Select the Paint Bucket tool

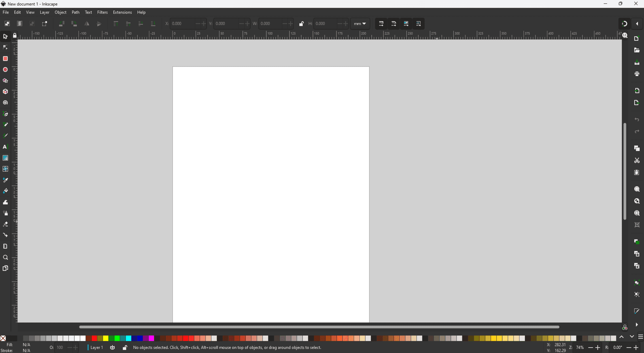(5, 191)
